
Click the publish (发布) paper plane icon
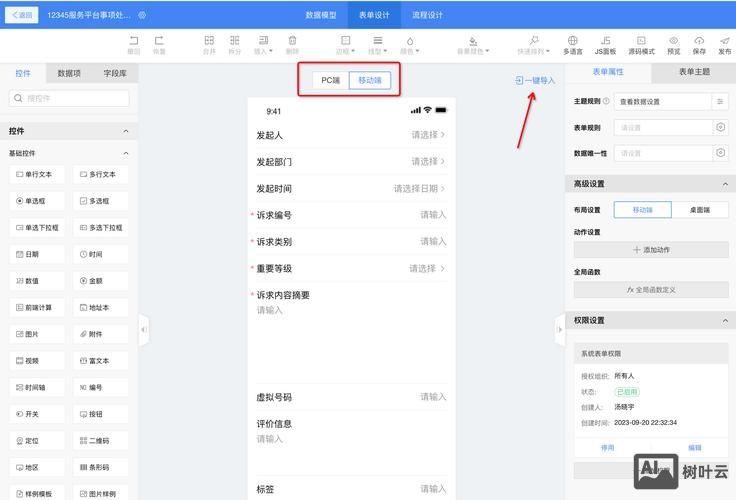pyautogui.click(x=725, y=41)
